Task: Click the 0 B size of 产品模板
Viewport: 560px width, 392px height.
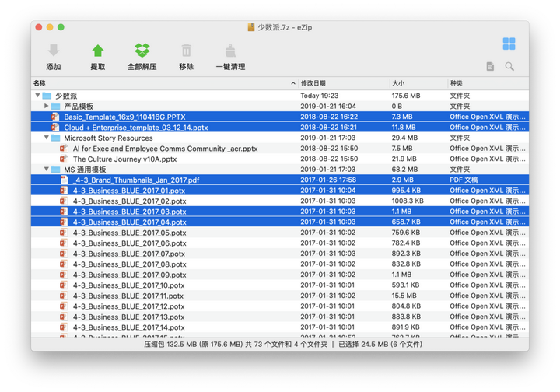Action: tap(397, 107)
